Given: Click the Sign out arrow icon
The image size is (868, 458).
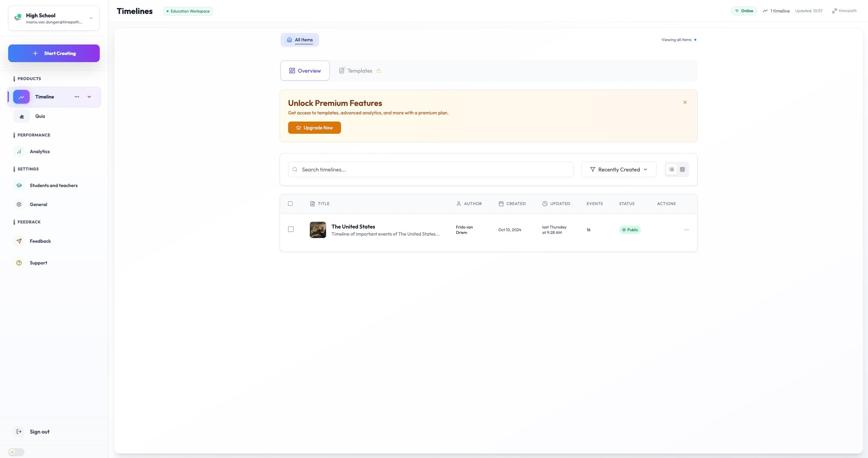Looking at the screenshot, I should 19,432.
